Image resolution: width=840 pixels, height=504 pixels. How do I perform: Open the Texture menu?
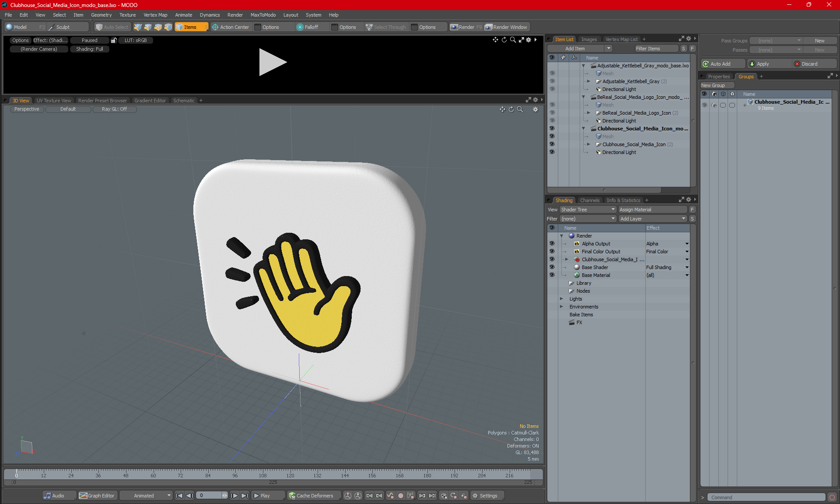click(x=127, y=15)
